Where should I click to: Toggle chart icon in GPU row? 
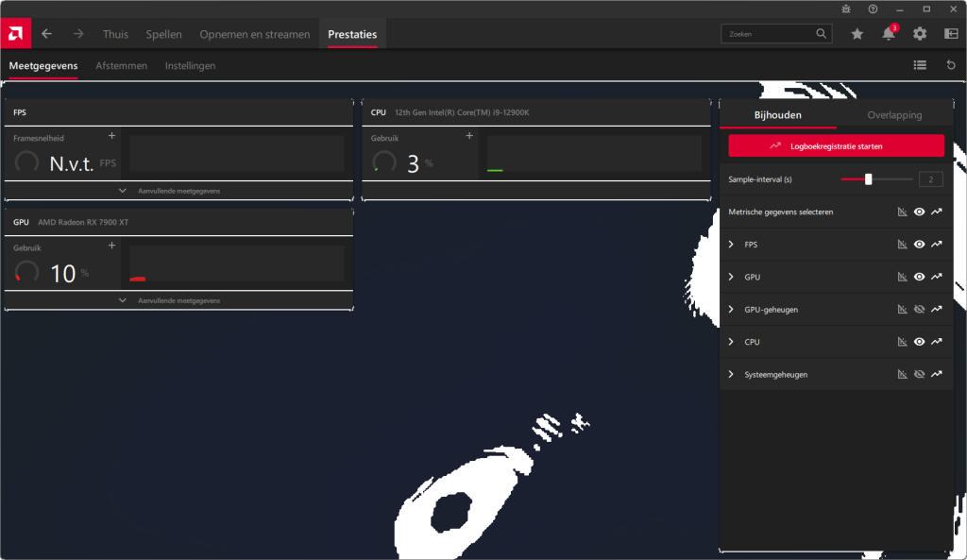pyautogui.click(x=902, y=277)
